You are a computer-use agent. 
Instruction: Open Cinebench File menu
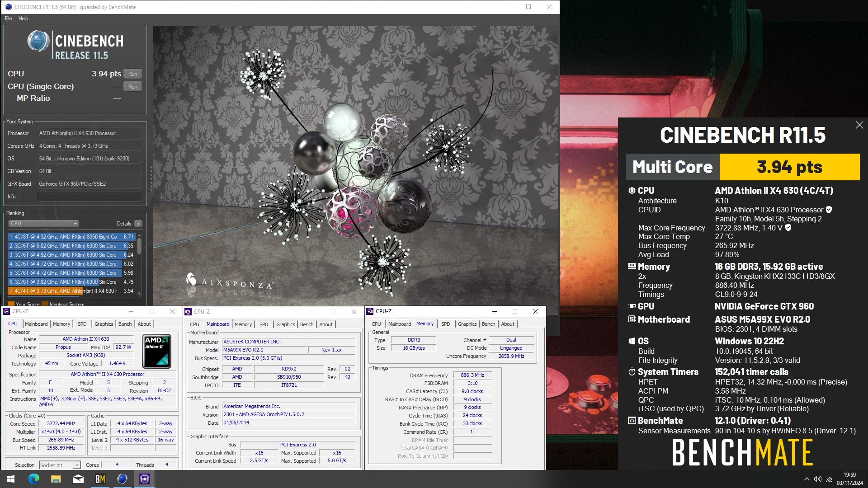[9, 19]
